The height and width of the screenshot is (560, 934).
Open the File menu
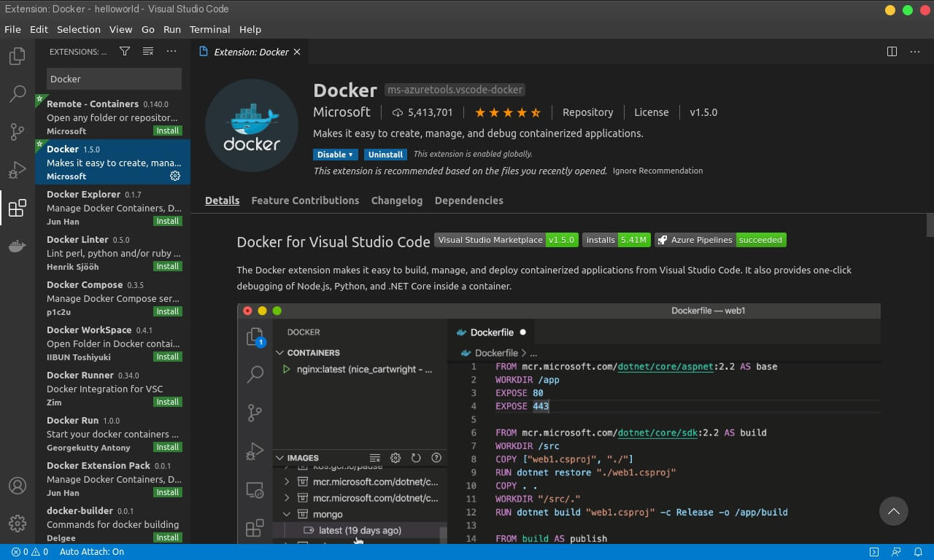pyautogui.click(x=12, y=29)
